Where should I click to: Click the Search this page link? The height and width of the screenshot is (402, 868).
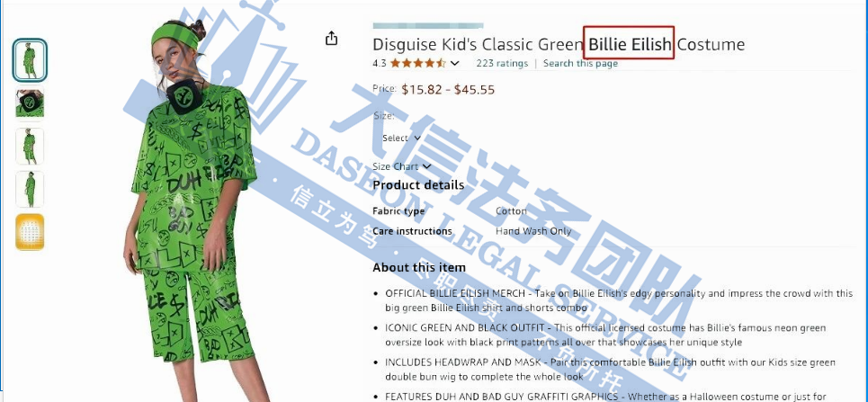tap(580, 63)
